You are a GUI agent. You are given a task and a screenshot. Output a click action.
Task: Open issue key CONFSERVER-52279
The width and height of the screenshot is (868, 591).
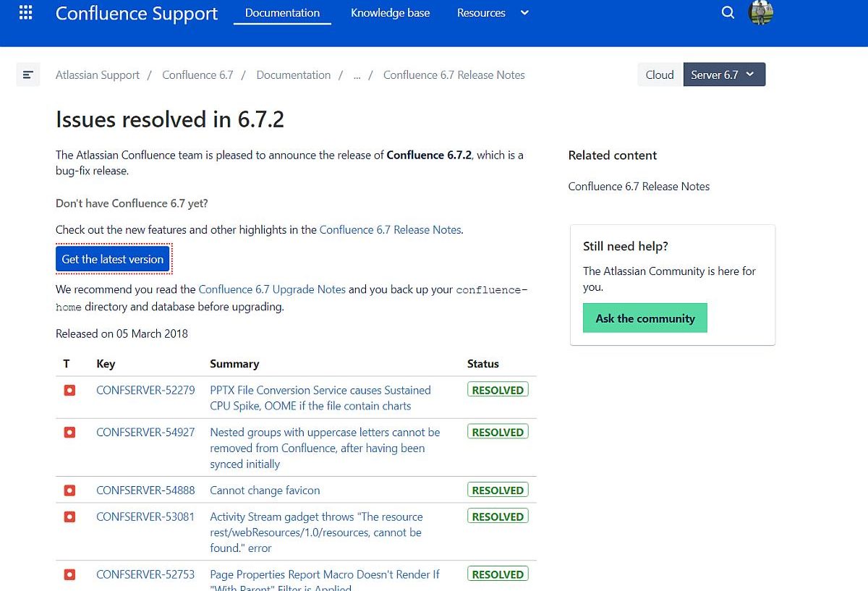coord(145,390)
